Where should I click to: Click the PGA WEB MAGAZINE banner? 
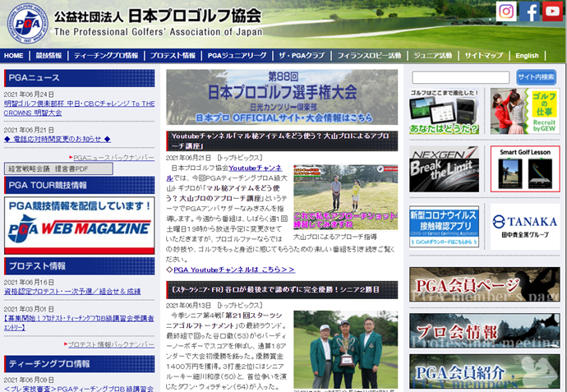pos(79,226)
